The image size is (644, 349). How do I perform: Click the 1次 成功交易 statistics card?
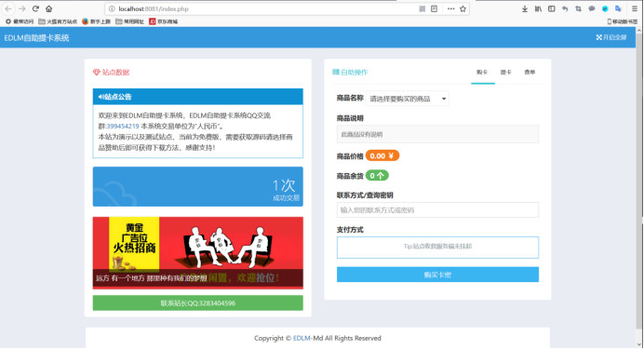[x=198, y=187]
